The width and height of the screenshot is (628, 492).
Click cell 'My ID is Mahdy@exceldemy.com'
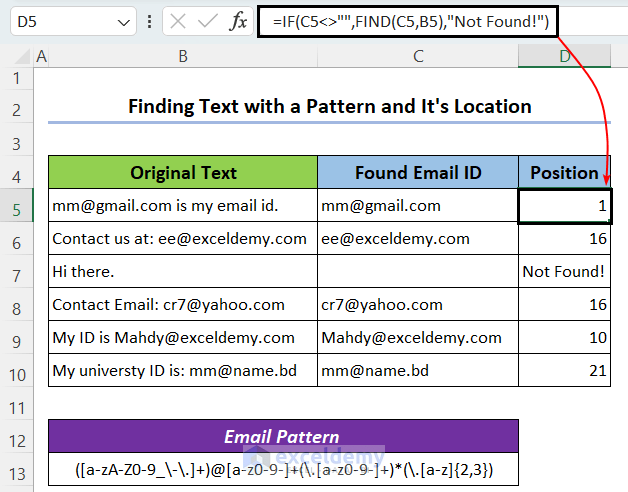[183, 337]
